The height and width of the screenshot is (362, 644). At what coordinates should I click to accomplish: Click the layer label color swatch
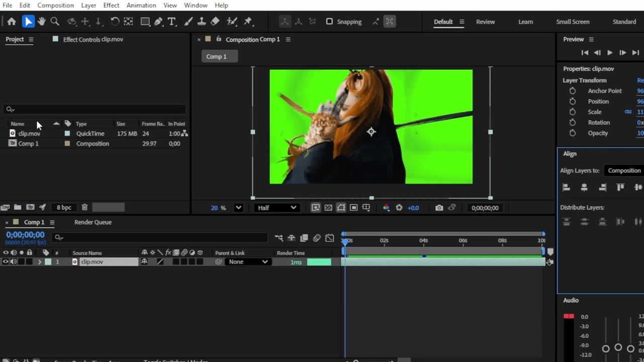(48, 262)
